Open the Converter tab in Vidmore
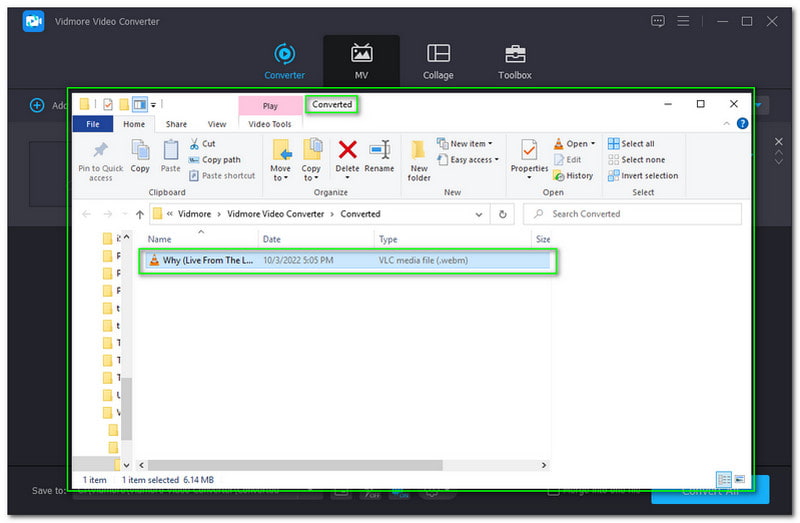 pyautogui.click(x=284, y=61)
